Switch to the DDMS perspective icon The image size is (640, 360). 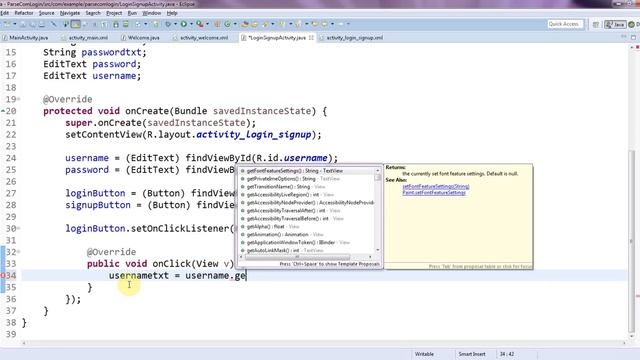[x=632, y=24]
